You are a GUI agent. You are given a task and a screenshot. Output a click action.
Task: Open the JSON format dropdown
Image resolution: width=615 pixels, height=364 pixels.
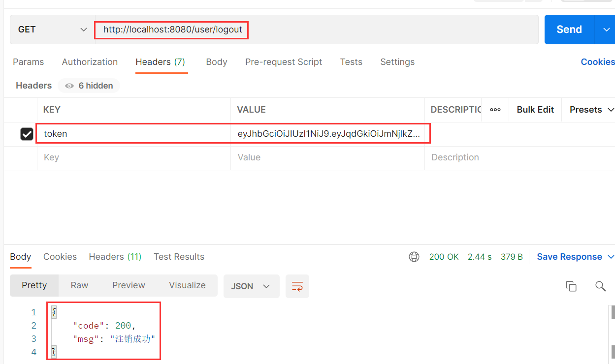point(251,286)
